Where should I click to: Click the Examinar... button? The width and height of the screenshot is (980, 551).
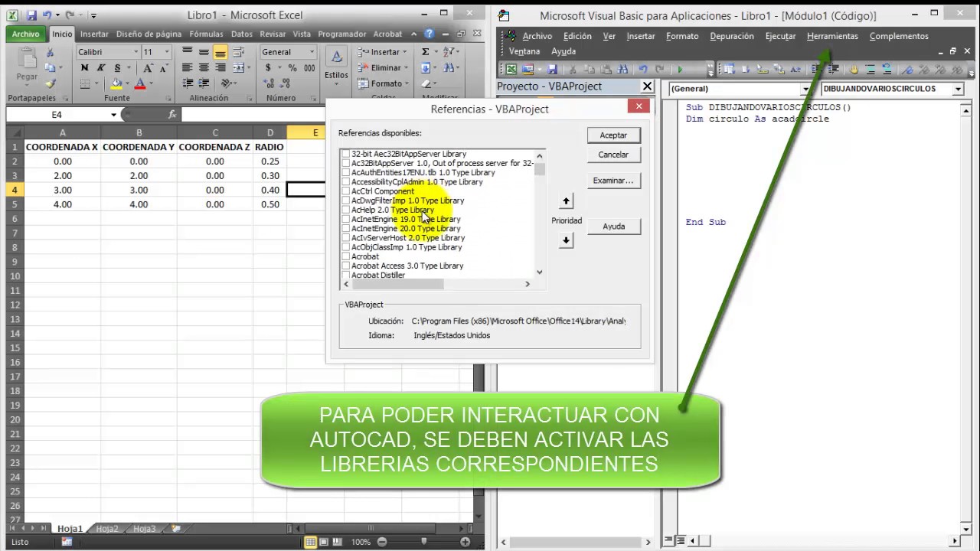pyautogui.click(x=613, y=181)
